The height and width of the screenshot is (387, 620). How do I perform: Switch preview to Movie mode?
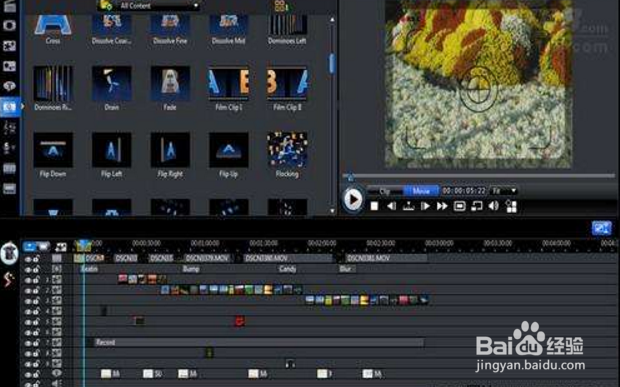[x=421, y=191]
